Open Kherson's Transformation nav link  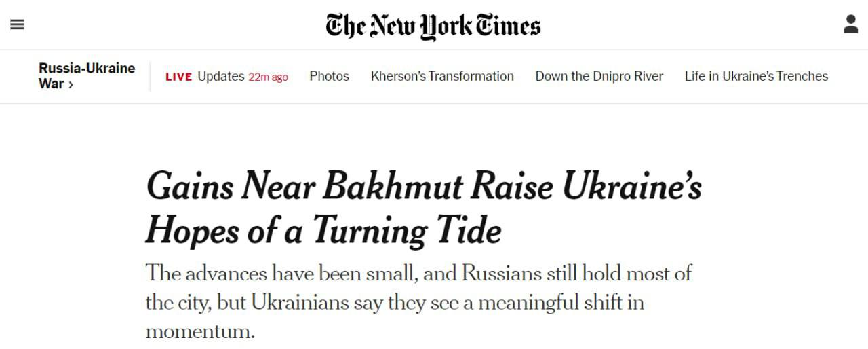442,76
